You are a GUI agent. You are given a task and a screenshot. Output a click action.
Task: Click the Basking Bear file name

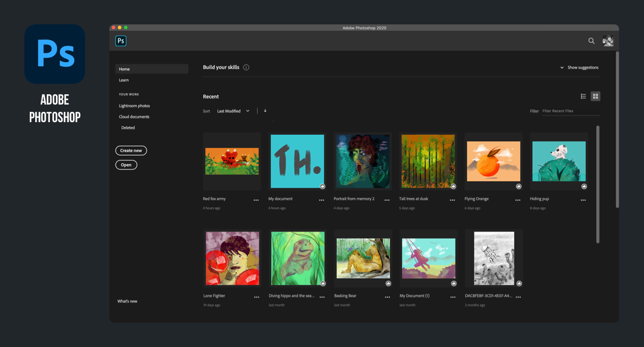345,296
